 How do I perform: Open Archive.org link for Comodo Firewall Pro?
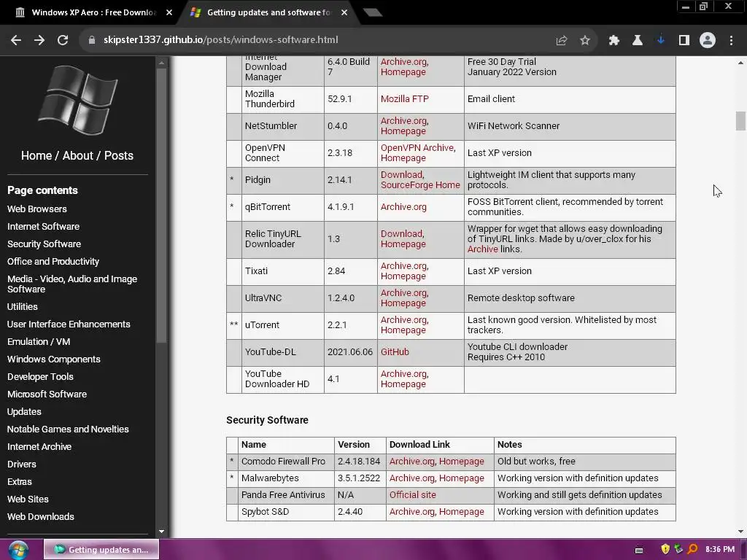point(412,462)
